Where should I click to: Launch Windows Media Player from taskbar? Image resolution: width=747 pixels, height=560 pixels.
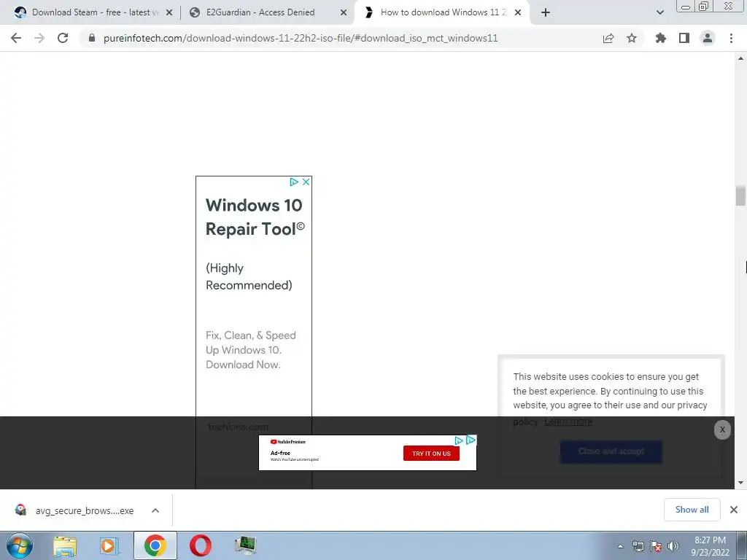click(109, 545)
